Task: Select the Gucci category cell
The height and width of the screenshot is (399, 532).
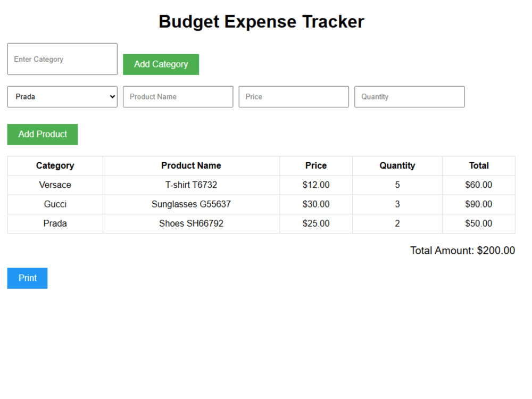Action: point(55,205)
